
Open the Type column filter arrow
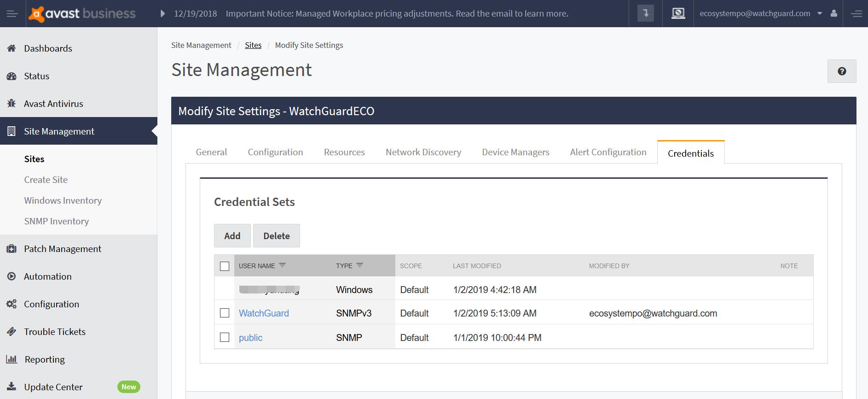(360, 265)
